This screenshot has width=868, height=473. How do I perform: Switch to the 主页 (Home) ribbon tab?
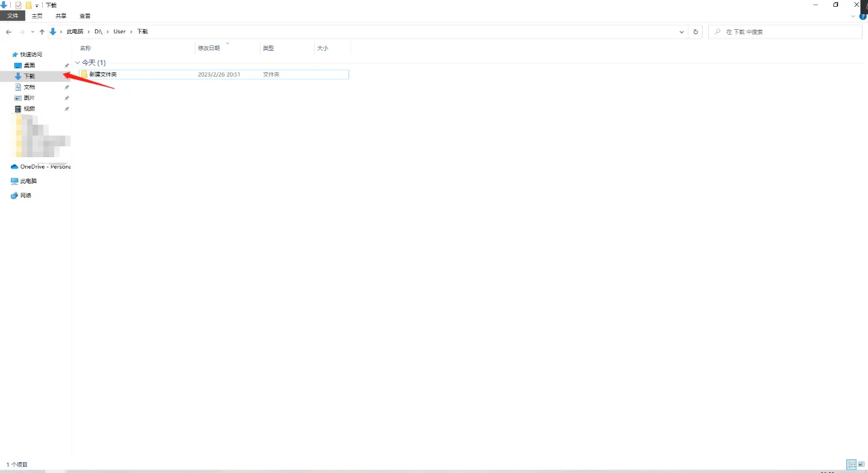pos(37,16)
